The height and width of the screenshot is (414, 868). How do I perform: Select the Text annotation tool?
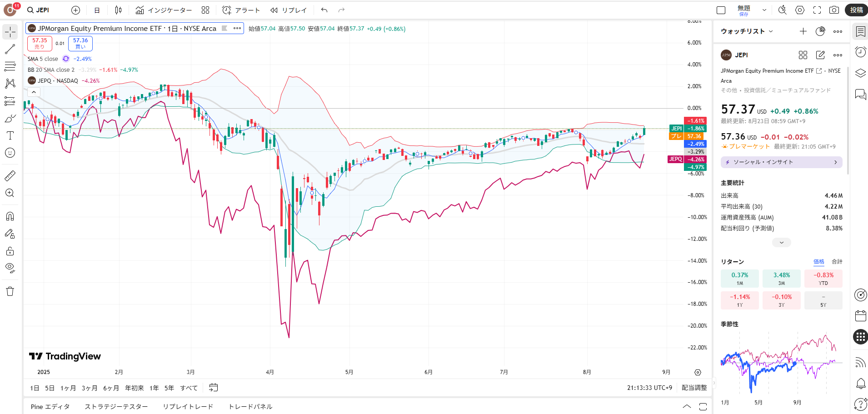(10, 135)
